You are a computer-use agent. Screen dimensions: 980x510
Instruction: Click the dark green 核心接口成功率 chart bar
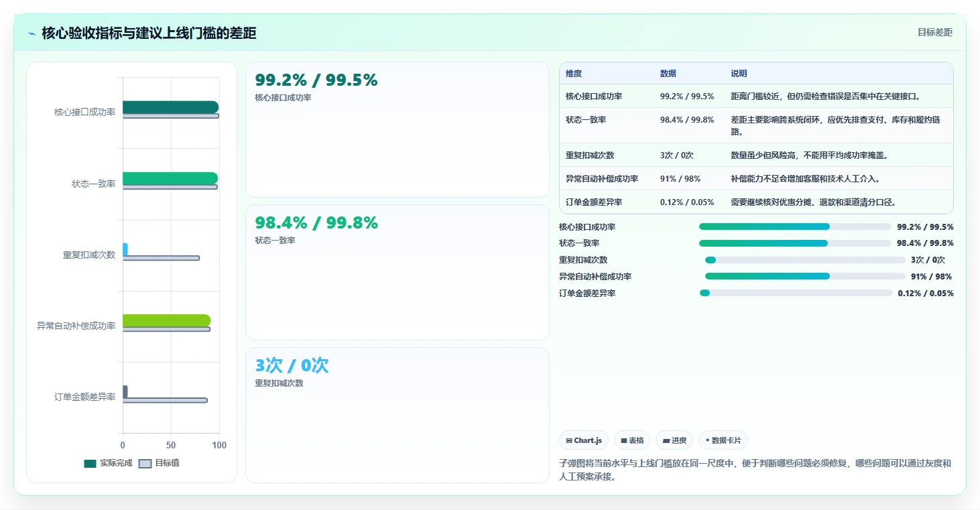coord(170,107)
